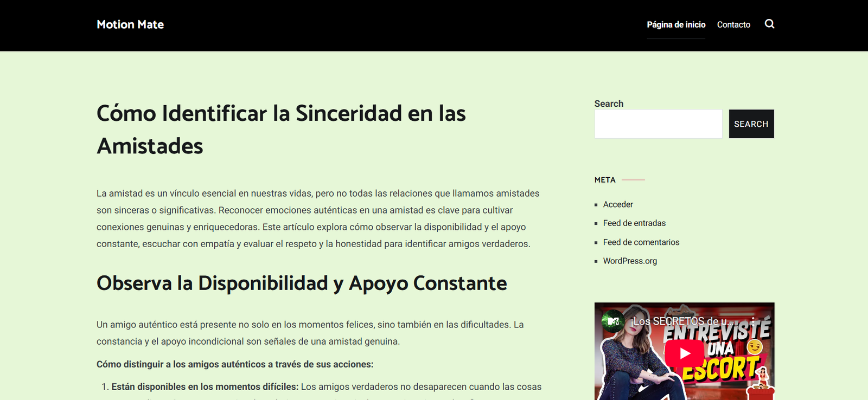Open the Feed de comentarios link
868x400 pixels.
(x=641, y=242)
